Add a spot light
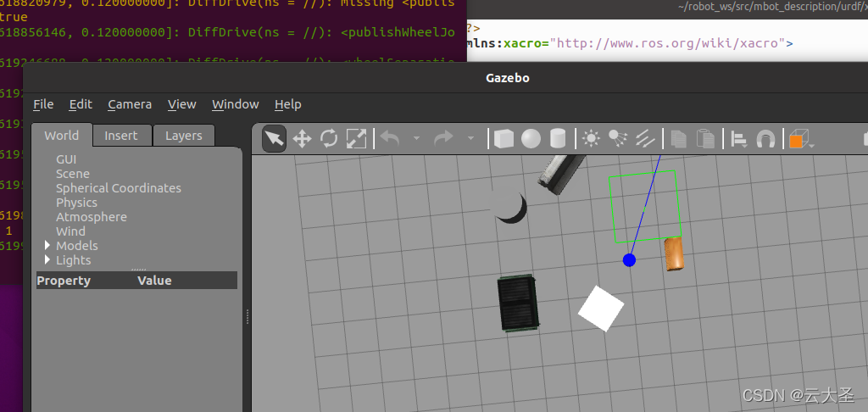Image resolution: width=868 pixels, height=412 pixels. [617, 138]
